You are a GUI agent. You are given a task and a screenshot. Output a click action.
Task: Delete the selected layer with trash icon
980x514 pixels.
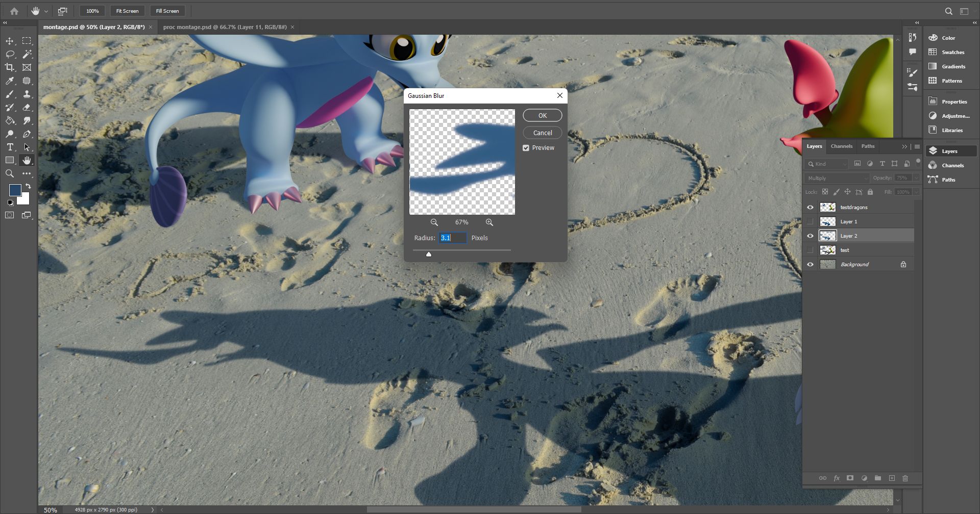point(905,478)
